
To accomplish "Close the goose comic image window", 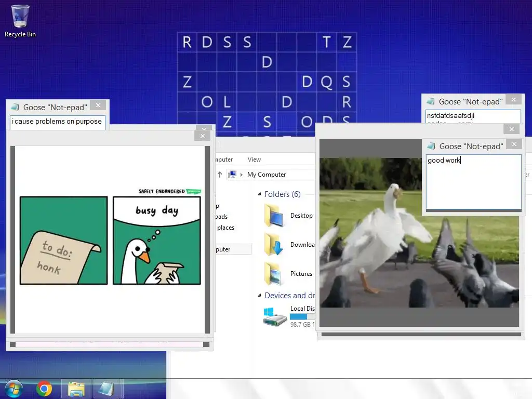I will coord(203,136).
